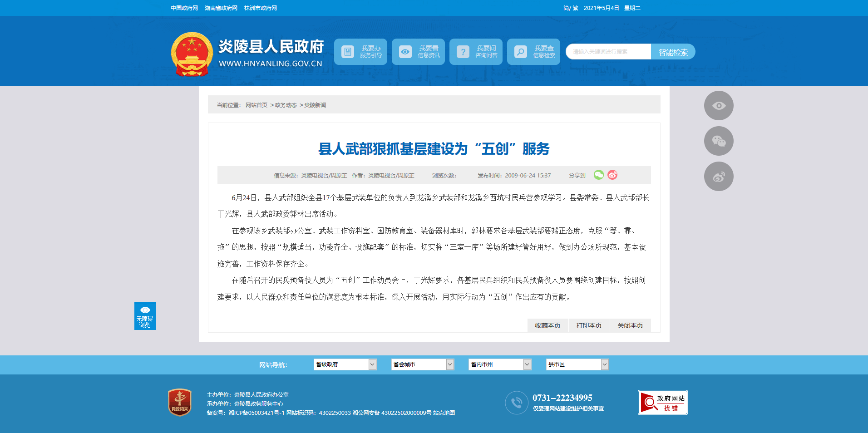The height and width of the screenshot is (433, 868).
Task: Click the 政府网站找错 badge
Action: [662, 402]
